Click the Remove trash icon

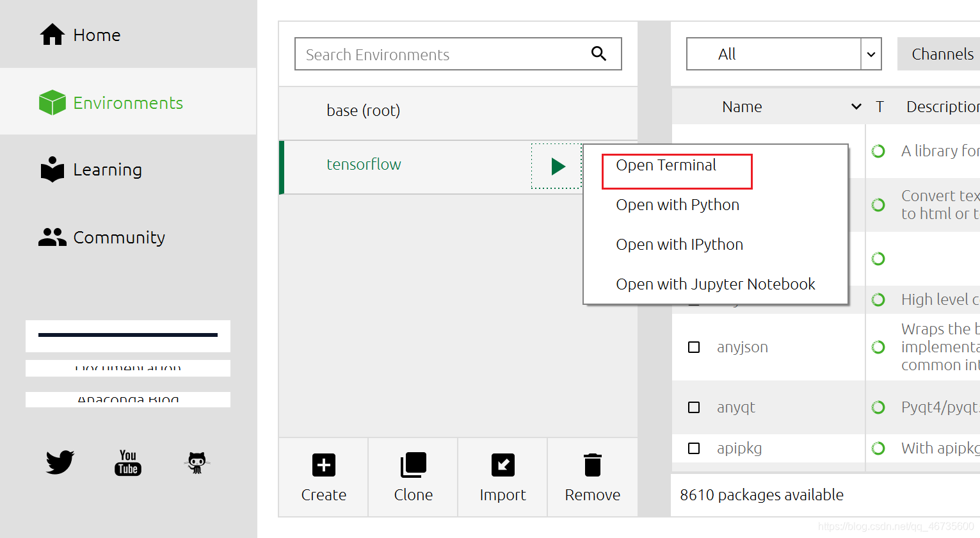[x=593, y=465]
